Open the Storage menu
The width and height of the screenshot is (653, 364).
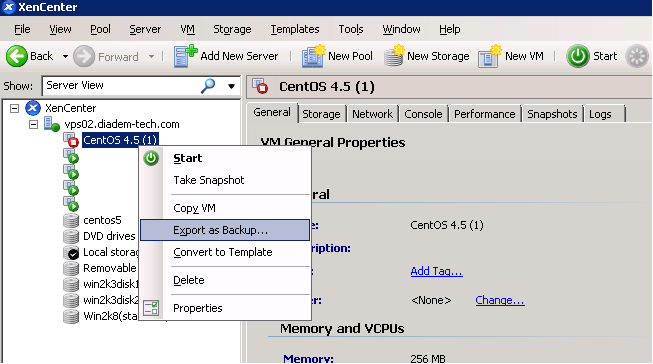pyautogui.click(x=232, y=29)
